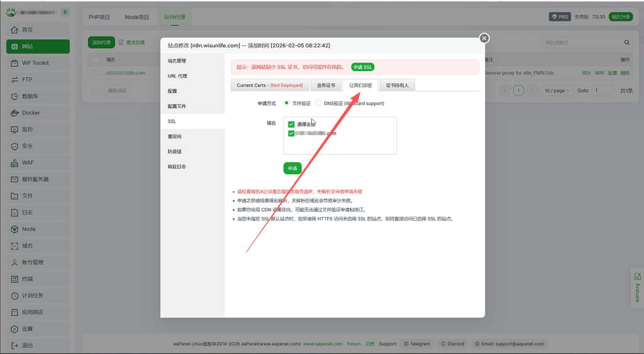Open the 数据库 database icon

(15, 97)
